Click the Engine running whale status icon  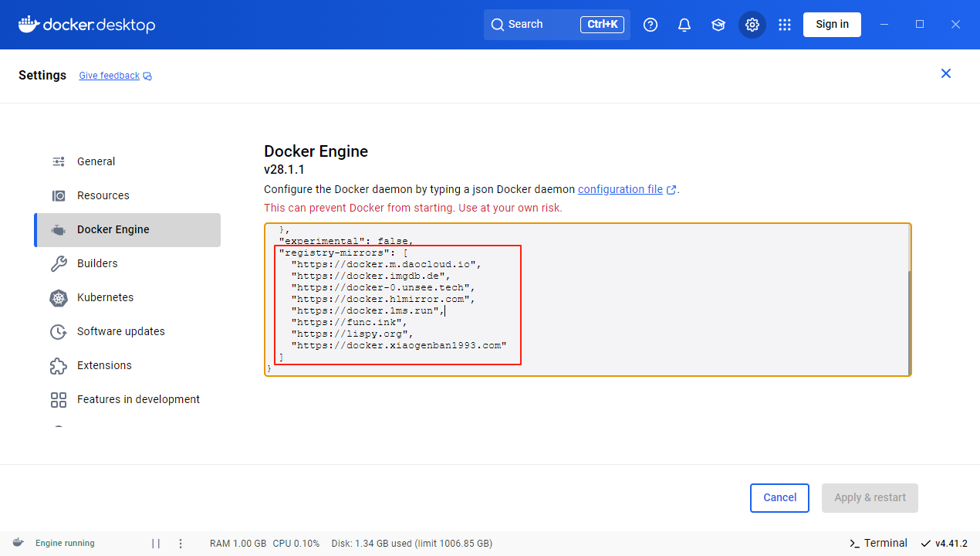point(18,543)
